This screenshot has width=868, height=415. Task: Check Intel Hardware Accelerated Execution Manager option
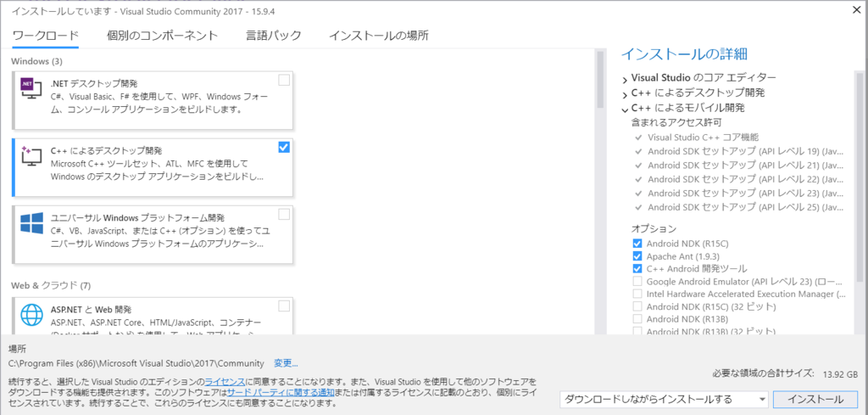pos(637,294)
